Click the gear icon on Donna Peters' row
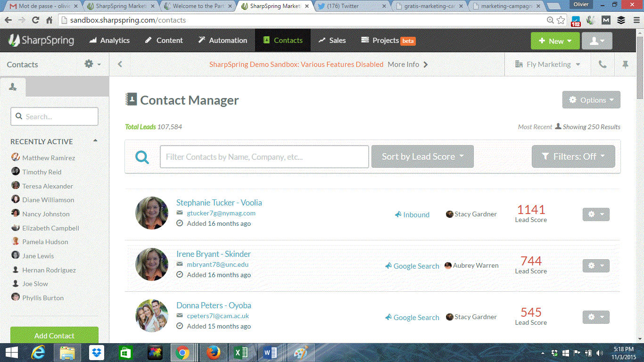644x362 pixels. (595, 317)
